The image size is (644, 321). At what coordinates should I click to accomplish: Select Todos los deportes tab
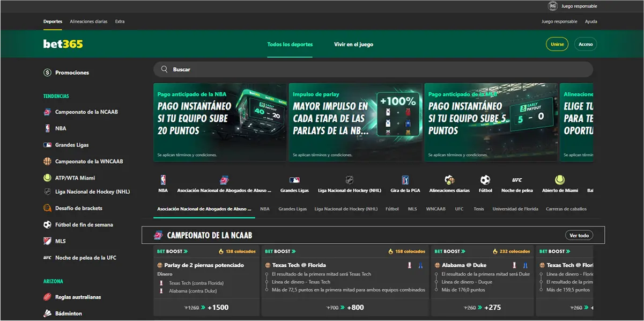point(290,44)
